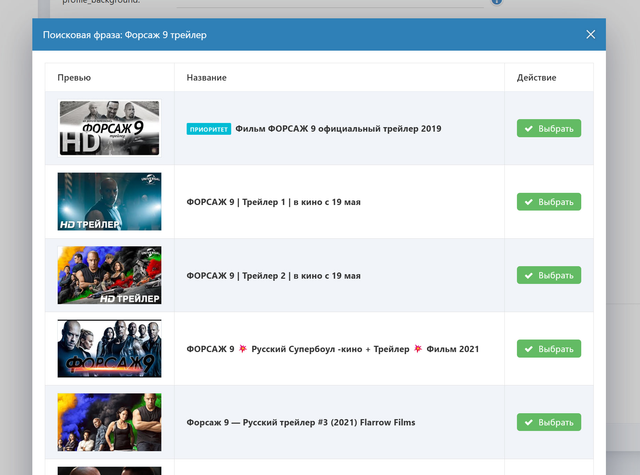Select title Форсаж 9 — Русский трейлер #3 (2021)
Screen dimensions: 640x475
[301, 422]
